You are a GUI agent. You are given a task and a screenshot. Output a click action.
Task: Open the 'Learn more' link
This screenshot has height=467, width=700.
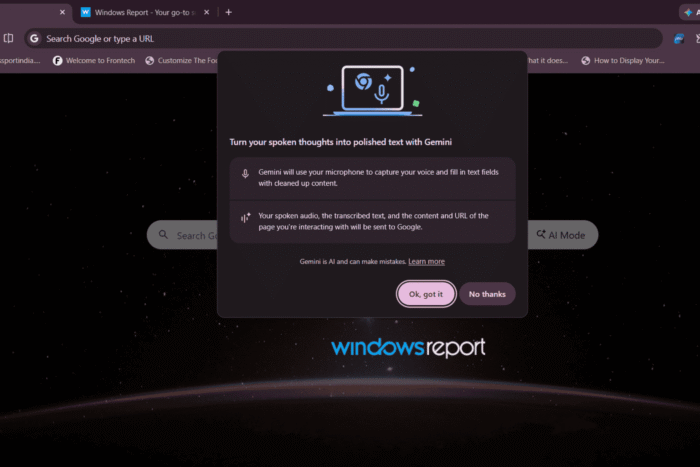(x=426, y=262)
